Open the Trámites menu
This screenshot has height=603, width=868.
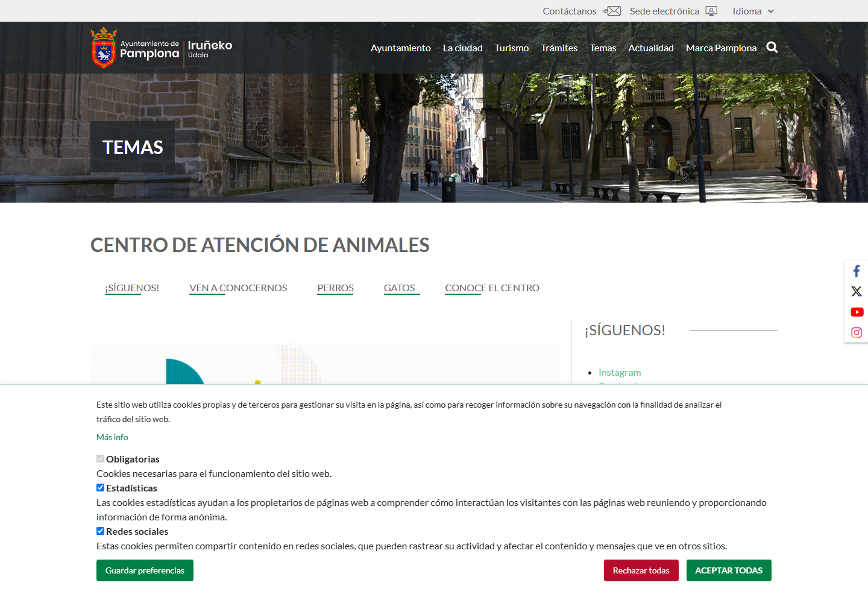point(559,48)
